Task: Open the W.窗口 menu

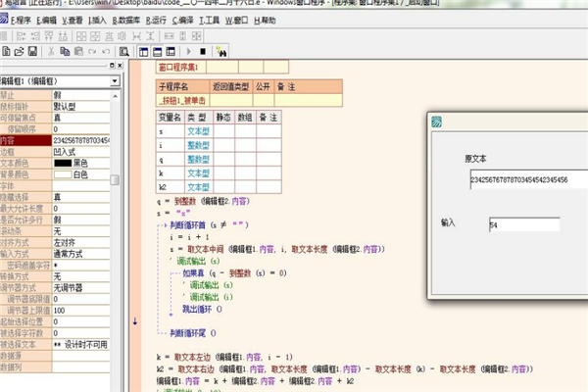Action: (236, 21)
